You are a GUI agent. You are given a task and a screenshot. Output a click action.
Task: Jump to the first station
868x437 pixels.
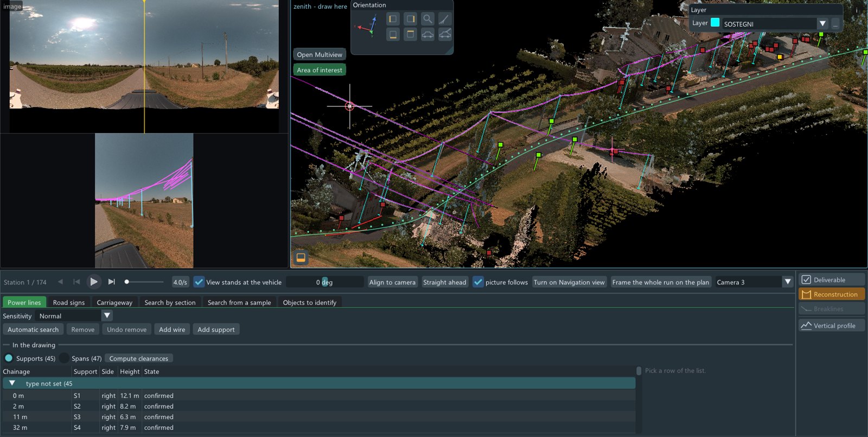point(76,282)
